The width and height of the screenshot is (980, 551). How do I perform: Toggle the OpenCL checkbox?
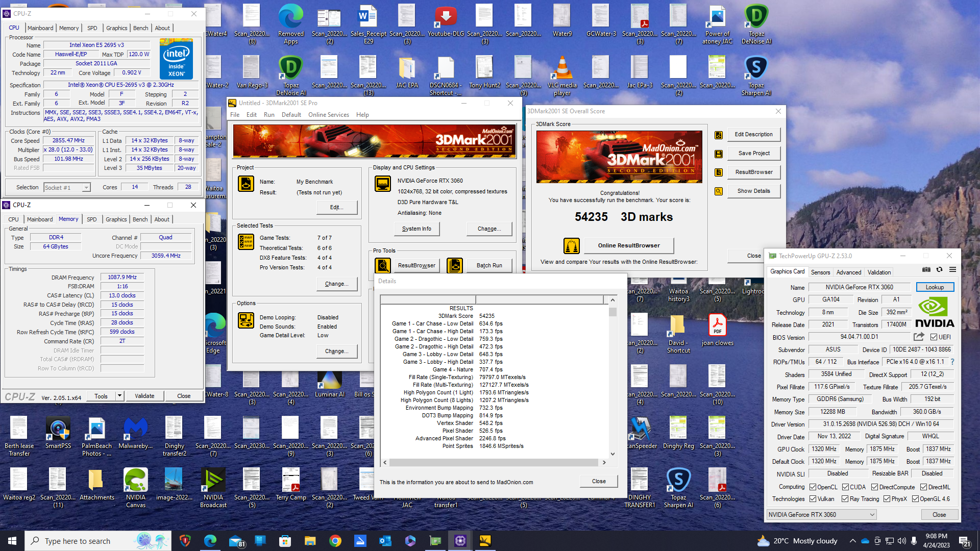click(813, 487)
